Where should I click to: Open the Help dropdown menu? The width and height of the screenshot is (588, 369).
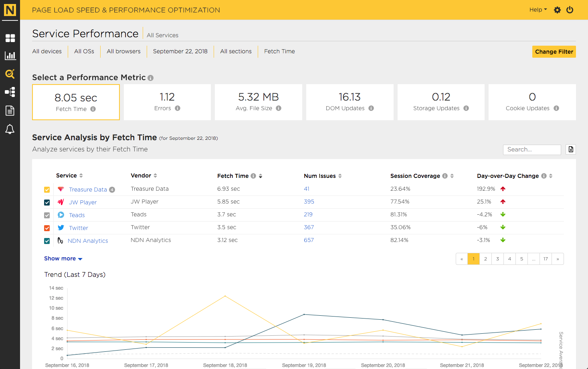(538, 10)
